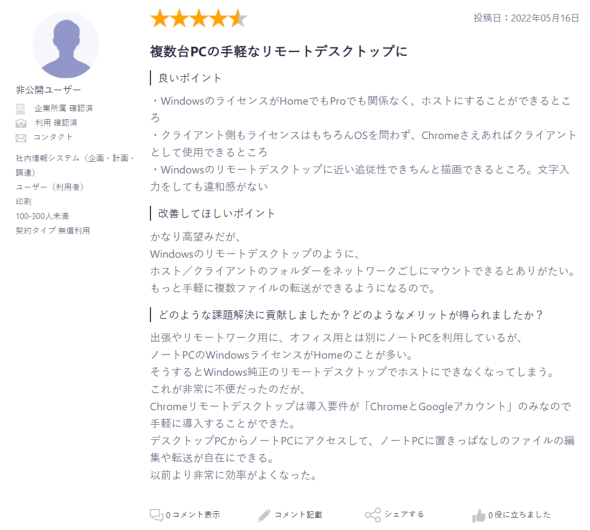
Task: Choose シェアする to share review
Action: pyautogui.click(x=404, y=514)
